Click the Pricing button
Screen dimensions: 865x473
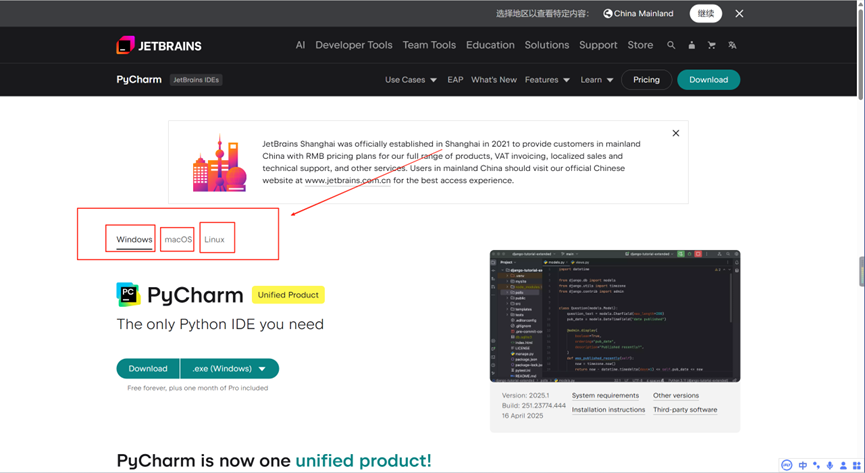click(x=647, y=80)
